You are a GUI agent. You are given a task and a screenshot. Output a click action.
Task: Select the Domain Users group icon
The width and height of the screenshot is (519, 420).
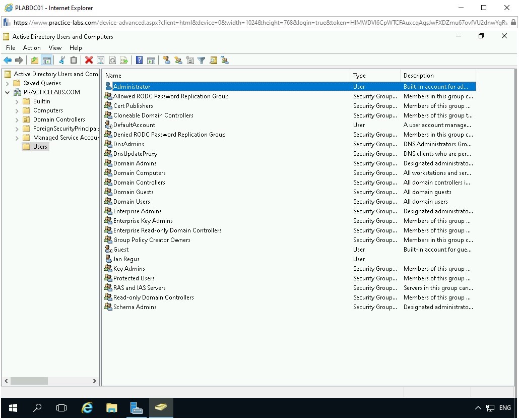point(108,201)
